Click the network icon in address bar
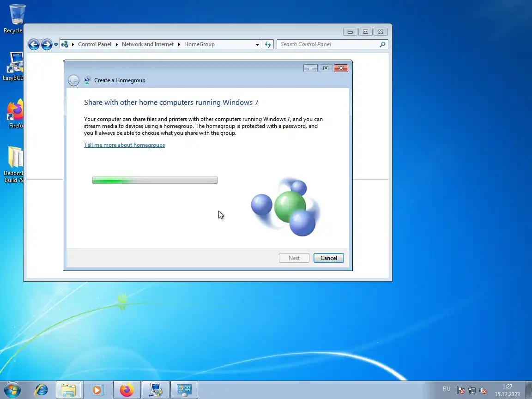532x399 pixels. [x=65, y=44]
